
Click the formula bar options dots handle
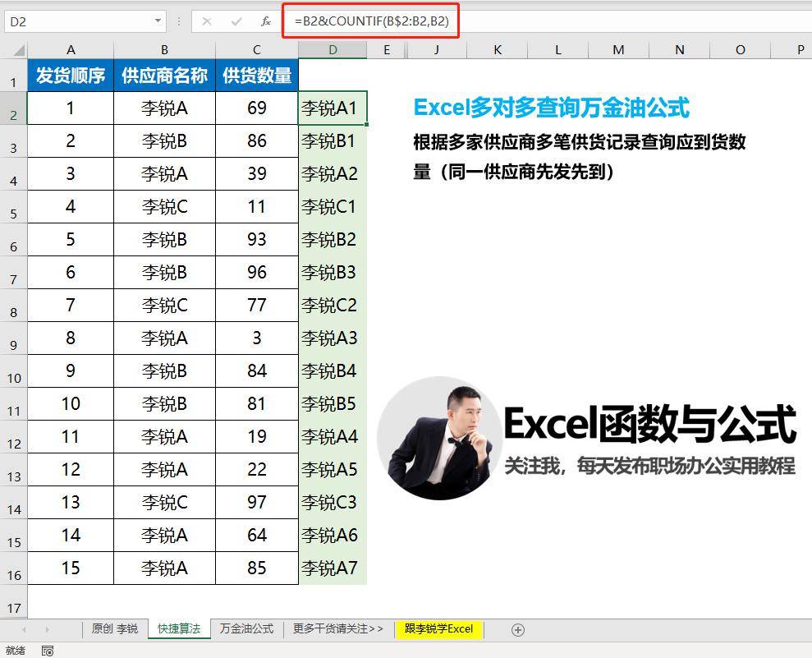pyautogui.click(x=179, y=21)
